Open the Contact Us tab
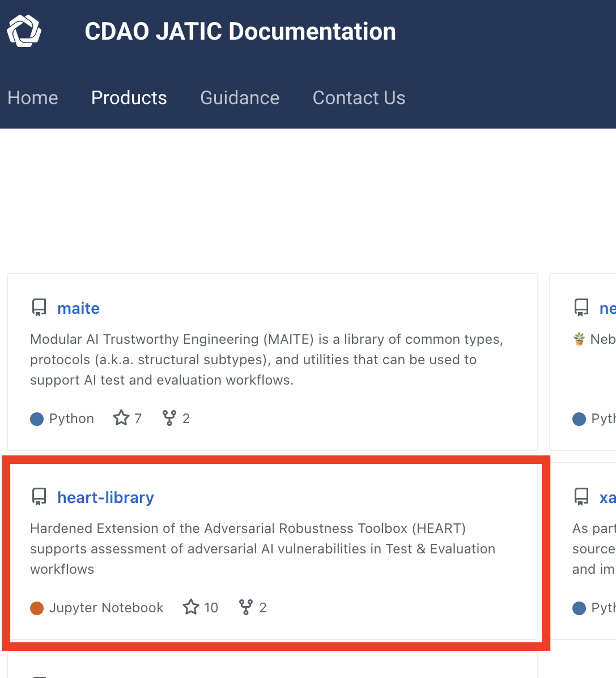The height and width of the screenshot is (678, 616). (359, 98)
